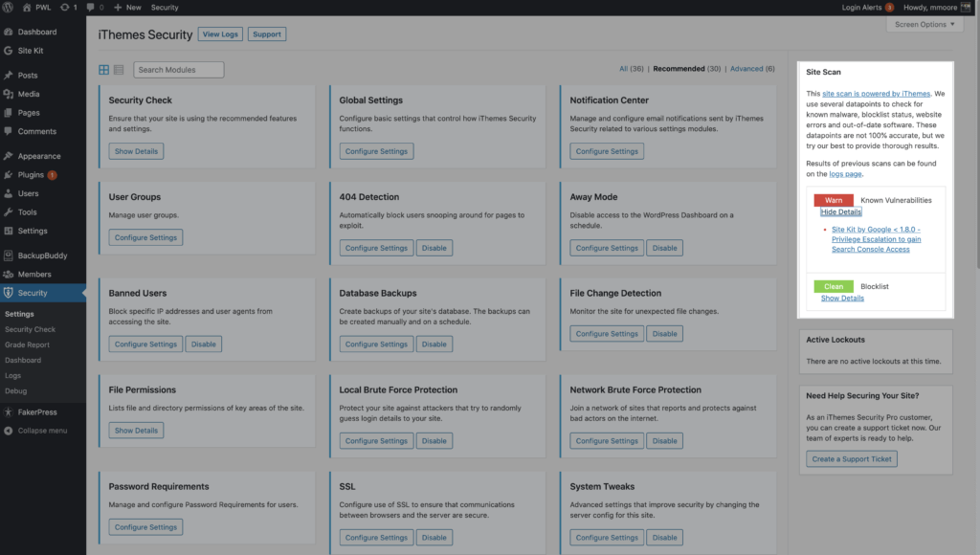Open the Grade Report submenu item
This screenshot has height=555, width=980.
(27, 345)
